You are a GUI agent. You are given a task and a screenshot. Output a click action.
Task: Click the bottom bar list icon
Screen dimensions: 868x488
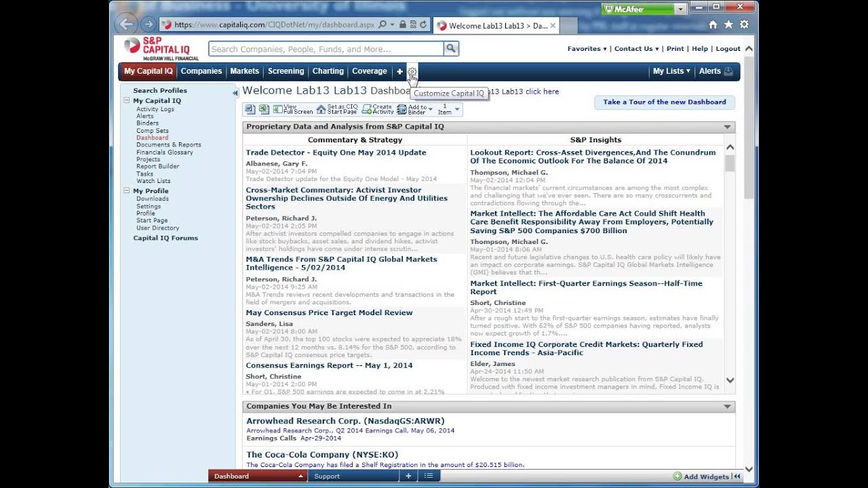429,476
